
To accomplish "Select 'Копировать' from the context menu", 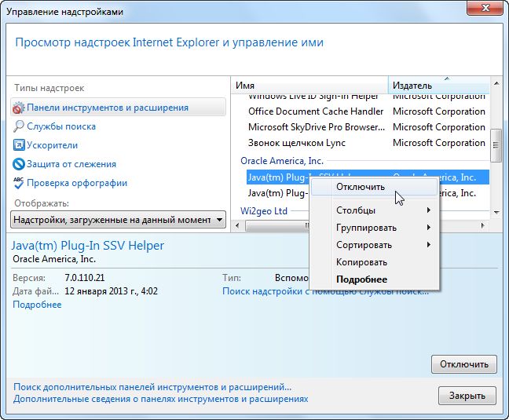I will [361, 262].
